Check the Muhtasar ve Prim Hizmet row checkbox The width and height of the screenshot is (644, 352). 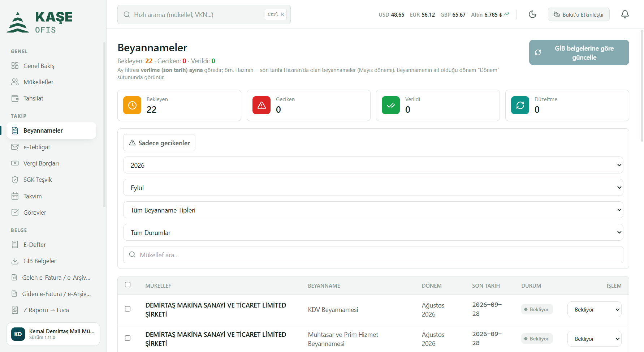point(127,338)
